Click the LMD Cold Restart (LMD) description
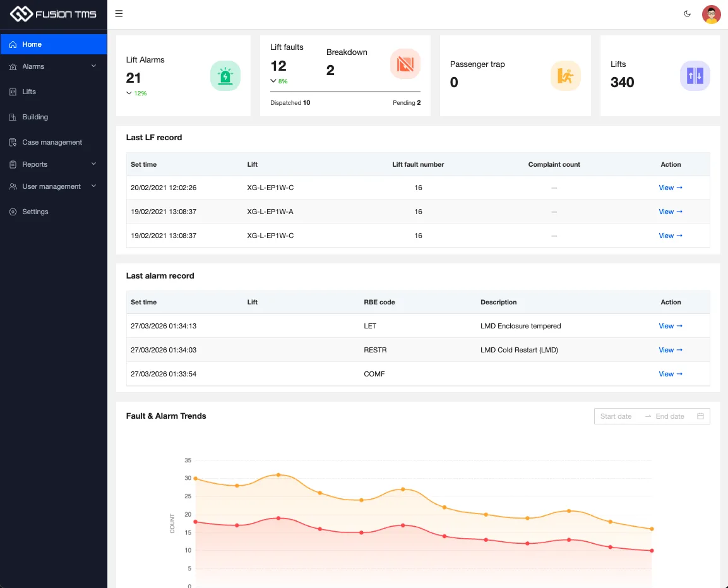 (519, 350)
